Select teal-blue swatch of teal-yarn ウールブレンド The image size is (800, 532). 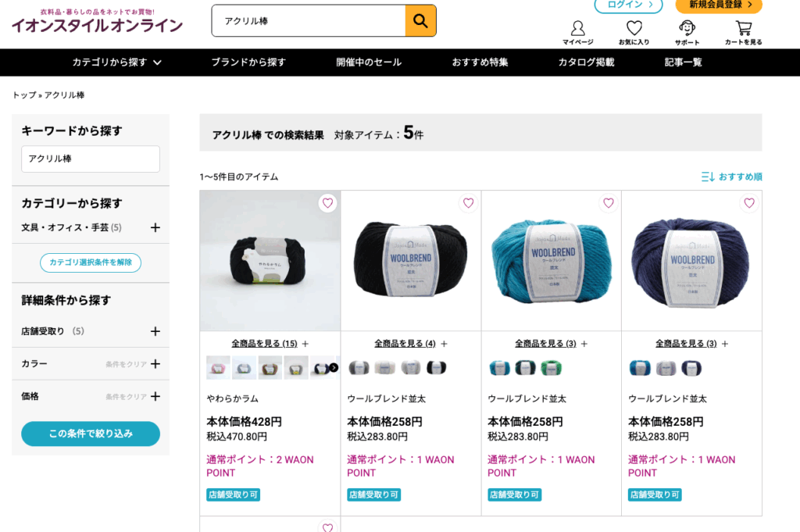pyautogui.click(x=499, y=368)
